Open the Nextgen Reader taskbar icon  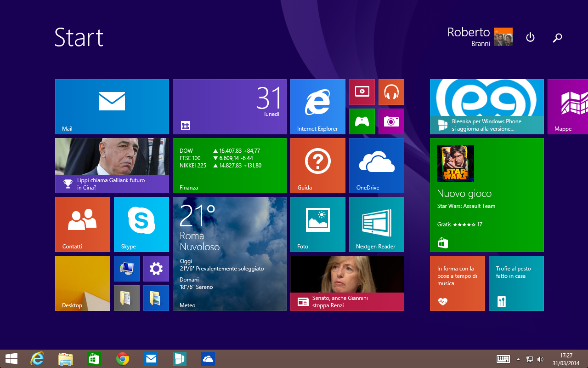point(180,359)
